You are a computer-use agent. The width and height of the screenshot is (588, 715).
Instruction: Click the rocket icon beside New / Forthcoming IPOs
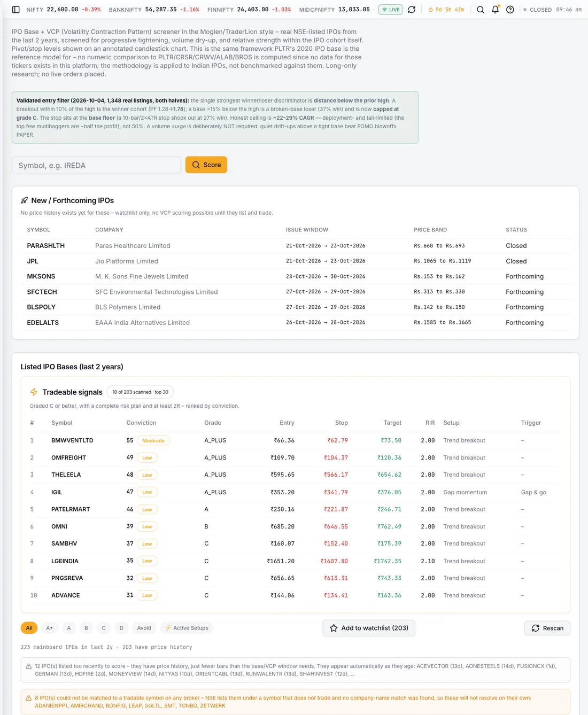pos(24,200)
